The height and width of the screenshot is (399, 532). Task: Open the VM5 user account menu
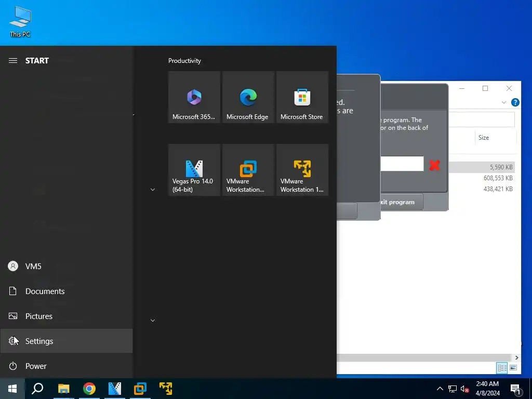[66, 267]
